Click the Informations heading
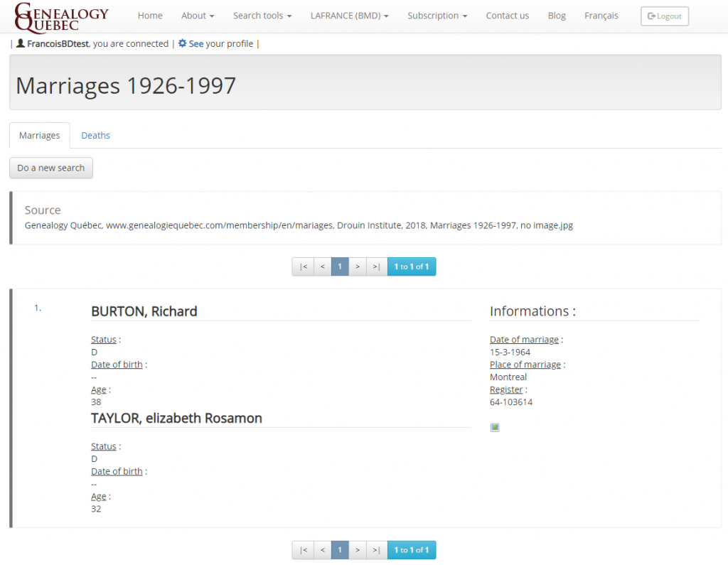The height and width of the screenshot is (565, 728). tap(532, 311)
